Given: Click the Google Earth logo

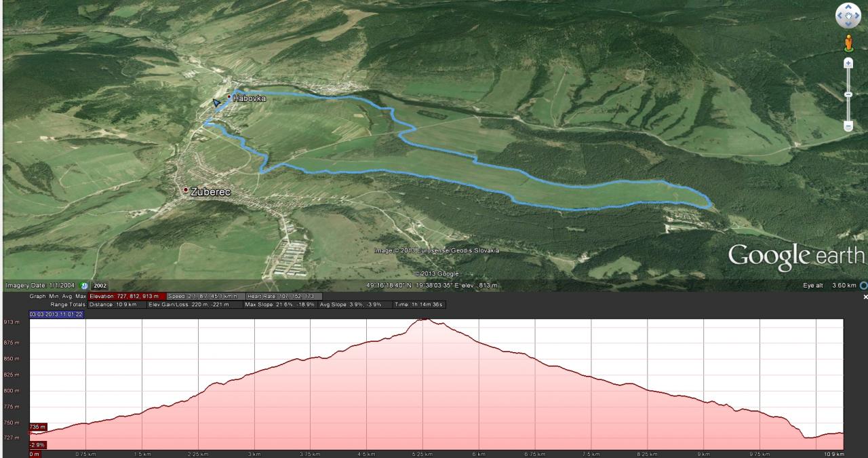Looking at the screenshot, I should [x=796, y=256].
